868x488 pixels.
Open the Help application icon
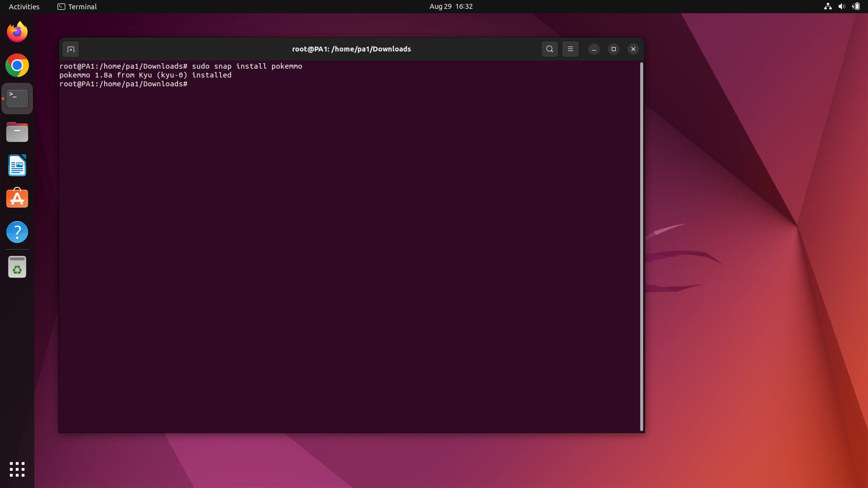(17, 231)
